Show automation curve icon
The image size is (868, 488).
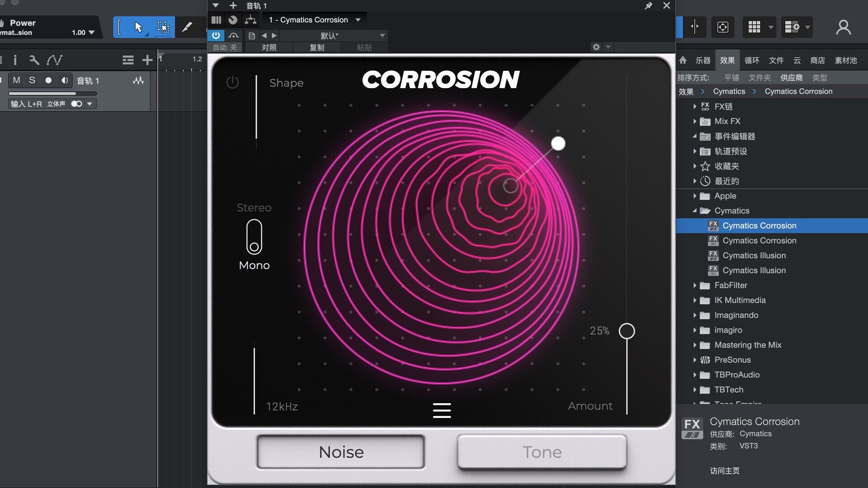tap(55, 60)
